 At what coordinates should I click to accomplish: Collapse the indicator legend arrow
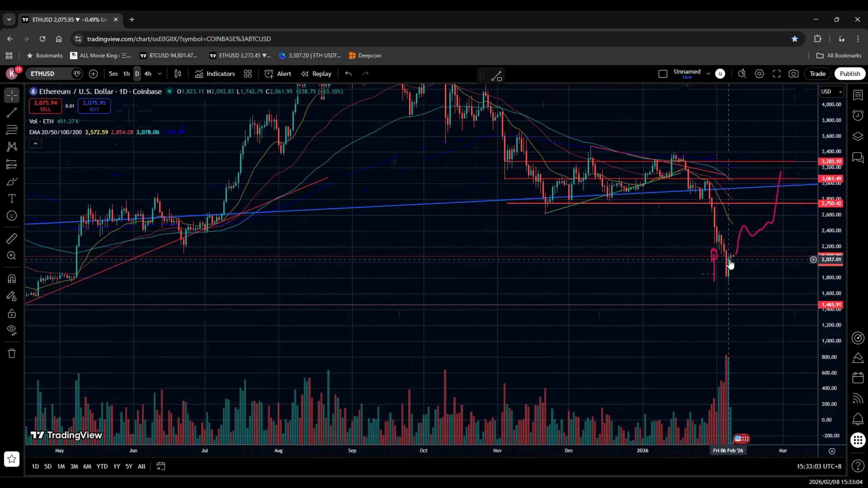35,144
